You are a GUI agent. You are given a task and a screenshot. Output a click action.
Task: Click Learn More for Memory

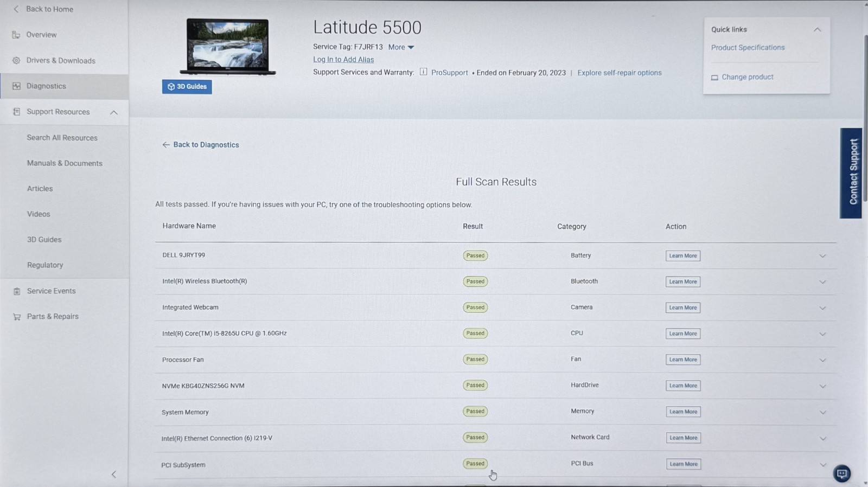pyautogui.click(x=683, y=412)
